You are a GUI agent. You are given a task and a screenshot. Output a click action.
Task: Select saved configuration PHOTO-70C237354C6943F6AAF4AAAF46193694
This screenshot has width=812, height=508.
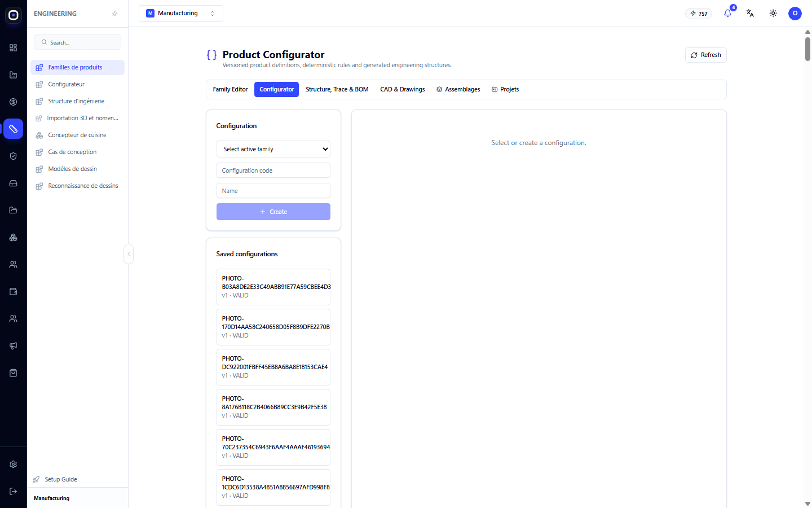273,447
